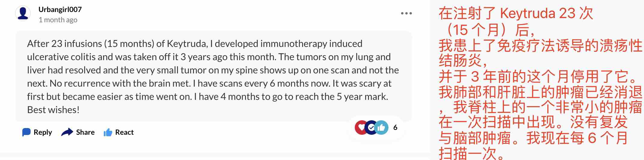Click the dark blue checkmark reaction badge
This screenshot has height=160, width=644.
point(371,128)
